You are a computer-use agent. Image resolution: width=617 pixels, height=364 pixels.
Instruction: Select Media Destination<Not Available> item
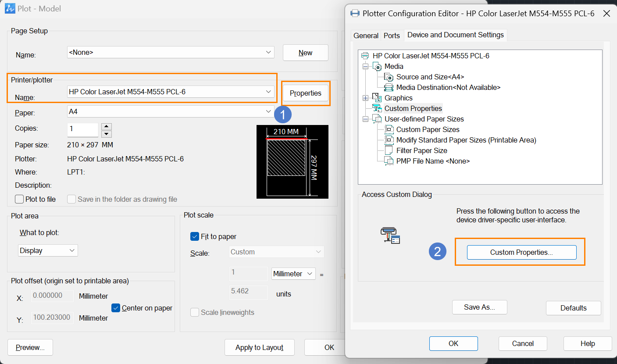point(448,87)
